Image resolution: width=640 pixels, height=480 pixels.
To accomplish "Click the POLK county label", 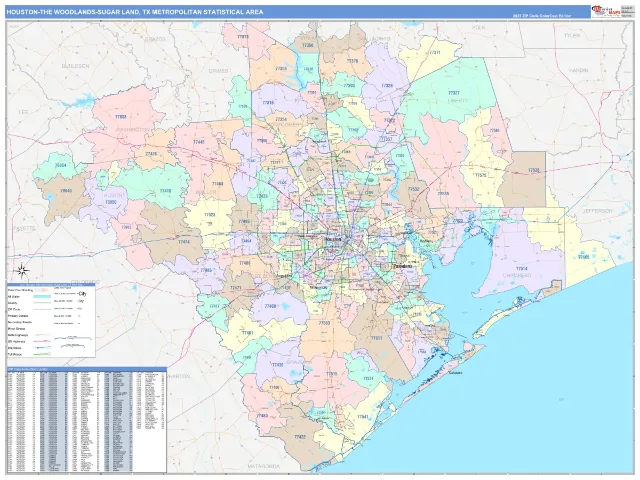I will click(x=478, y=27).
